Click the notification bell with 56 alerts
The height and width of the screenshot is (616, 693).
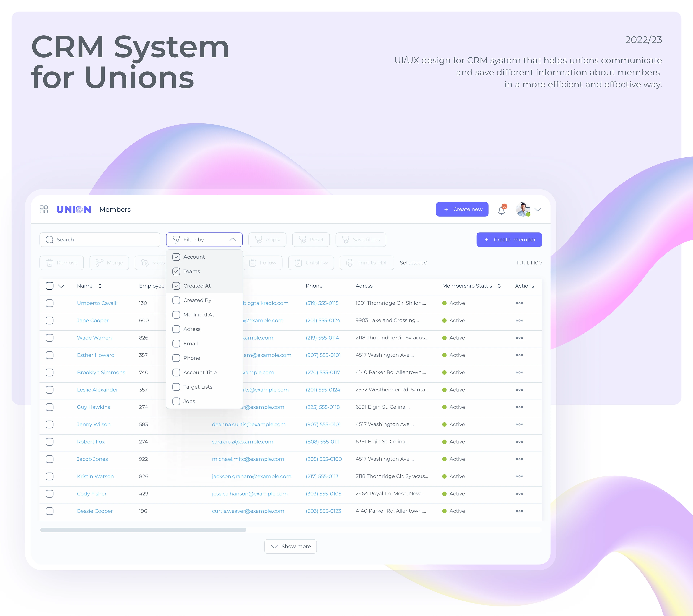click(502, 210)
